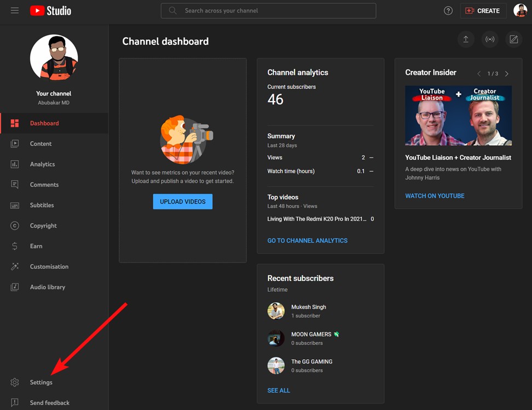Click the Earn dollar sign icon
532x410 pixels.
[x=15, y=246]
